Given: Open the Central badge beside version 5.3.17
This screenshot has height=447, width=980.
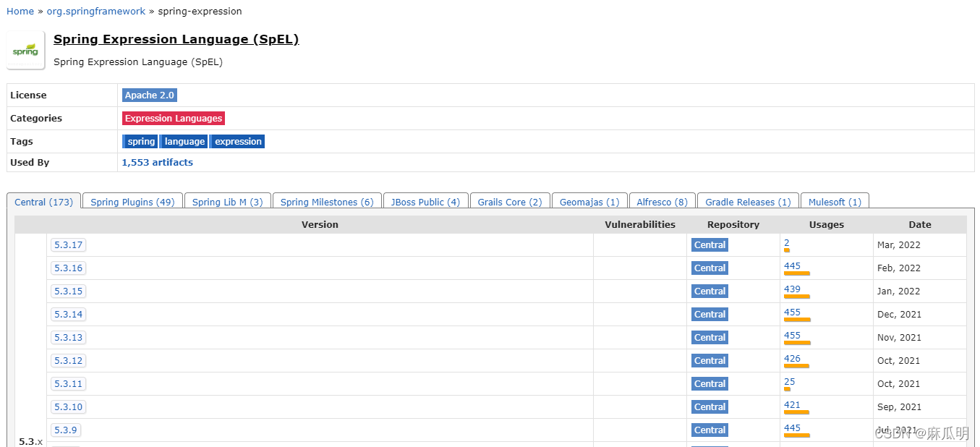Looking at the screenshot, I should (709, 244).
